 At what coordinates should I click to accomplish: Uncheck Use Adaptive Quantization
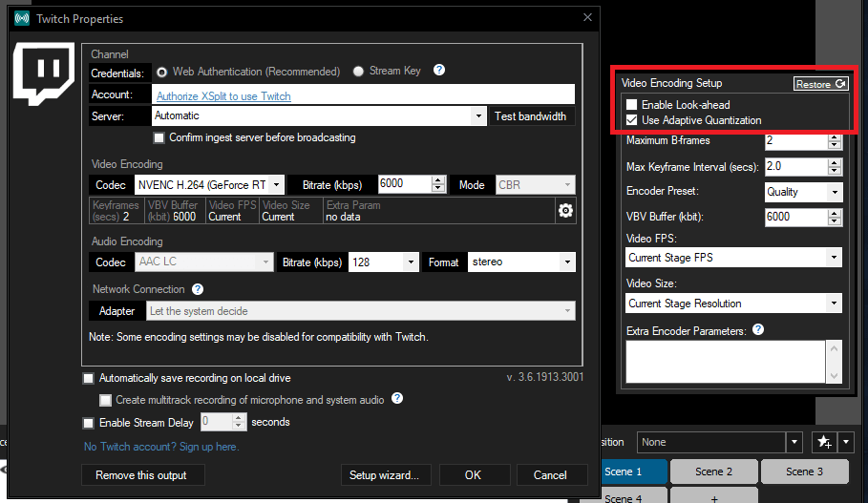point(631,120)
